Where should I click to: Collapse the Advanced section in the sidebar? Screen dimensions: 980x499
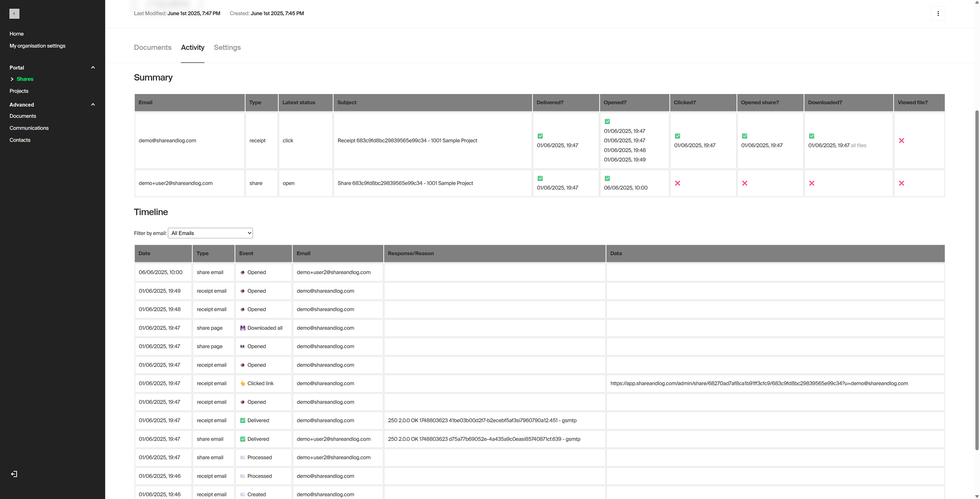[x=93, y=104]
